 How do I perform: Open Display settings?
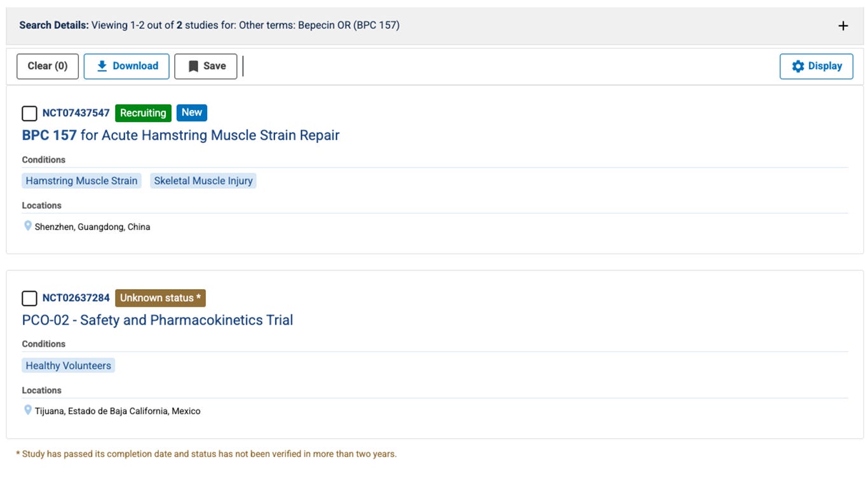tap(817, 66)
